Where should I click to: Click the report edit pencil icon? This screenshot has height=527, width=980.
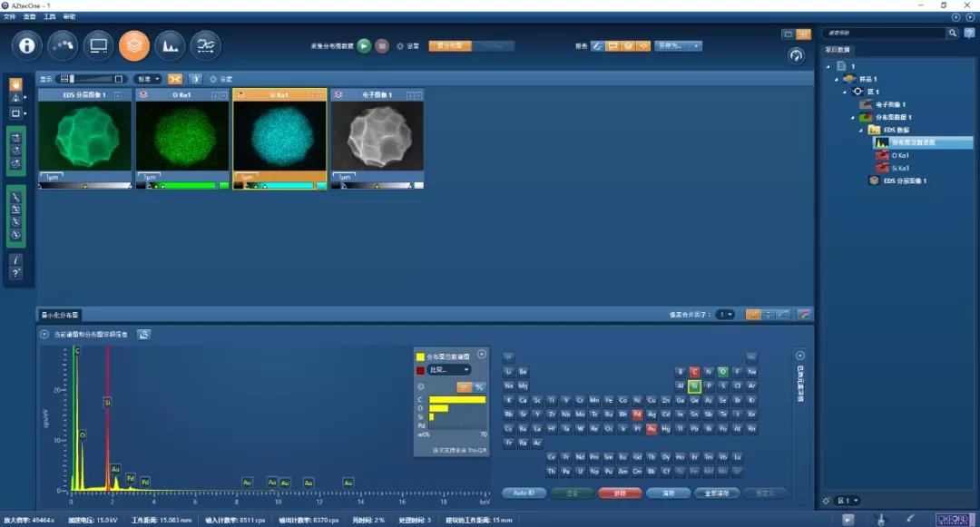[x=597, y=46]
